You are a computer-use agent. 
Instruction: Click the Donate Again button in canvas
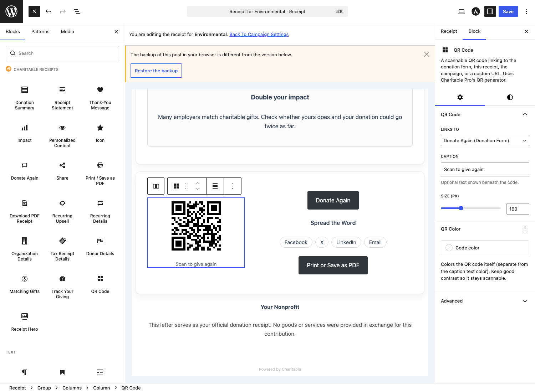[333, 200]
